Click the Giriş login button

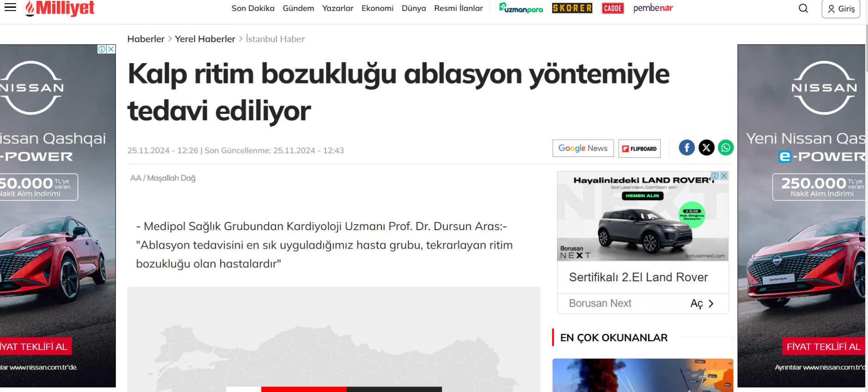pos(841,9)
